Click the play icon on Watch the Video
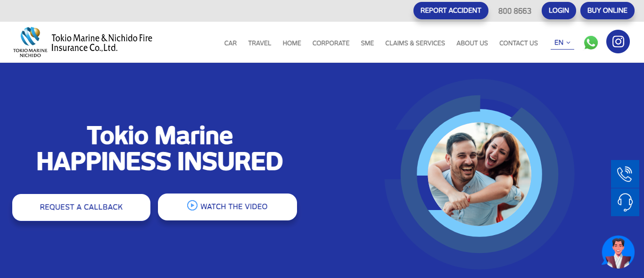 click(x=192, y=205)
